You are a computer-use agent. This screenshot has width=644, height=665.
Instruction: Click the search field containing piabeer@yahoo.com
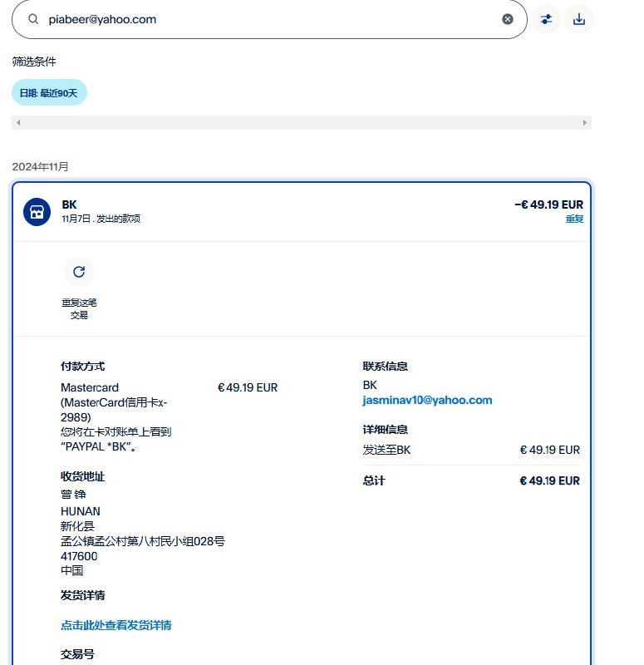269,19
